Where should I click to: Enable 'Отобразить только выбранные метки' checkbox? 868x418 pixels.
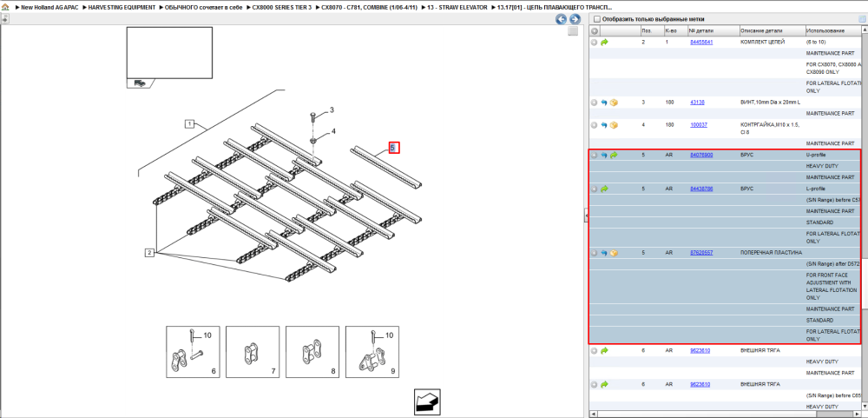(x=597, y=19)
